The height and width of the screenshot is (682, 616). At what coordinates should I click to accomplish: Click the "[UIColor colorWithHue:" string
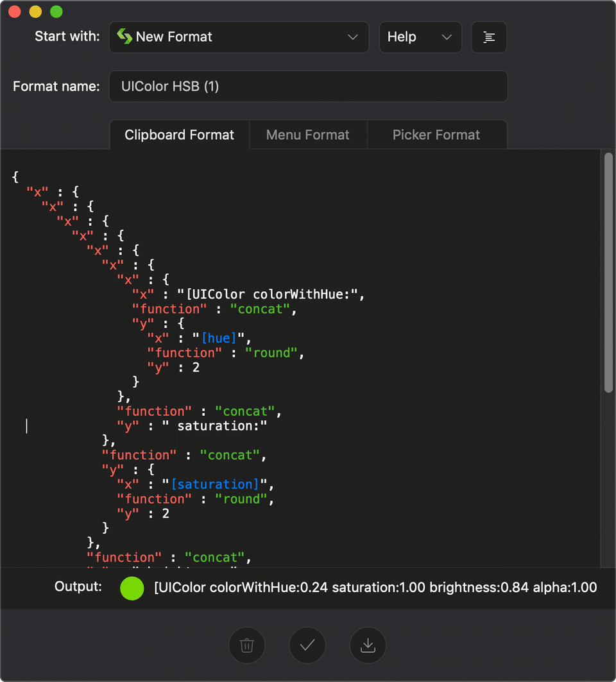[267, 294]
